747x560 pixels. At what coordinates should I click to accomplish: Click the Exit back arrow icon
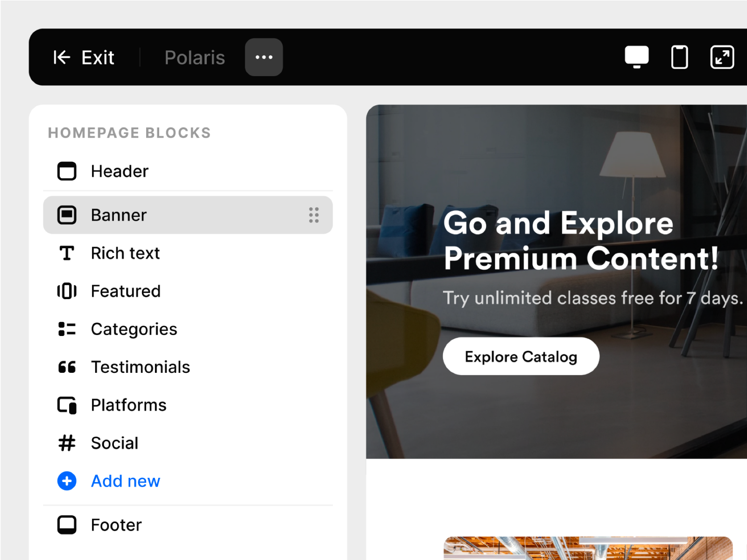coord(62,57)
